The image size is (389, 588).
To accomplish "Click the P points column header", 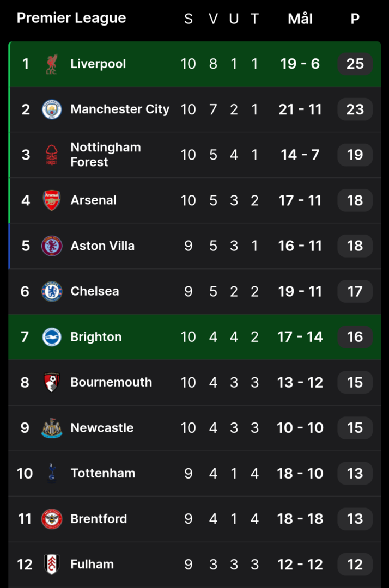I will (355, 19).
